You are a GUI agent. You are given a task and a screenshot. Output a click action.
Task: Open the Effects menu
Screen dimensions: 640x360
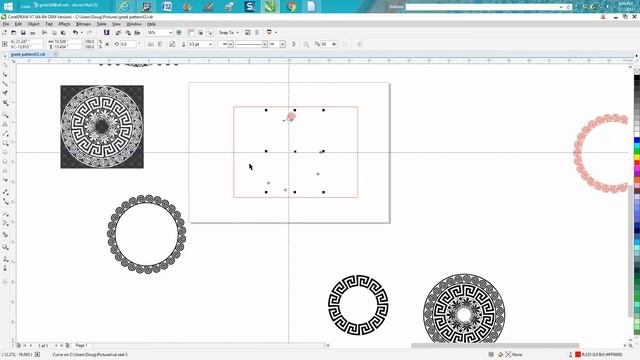[x=64, y=24]
